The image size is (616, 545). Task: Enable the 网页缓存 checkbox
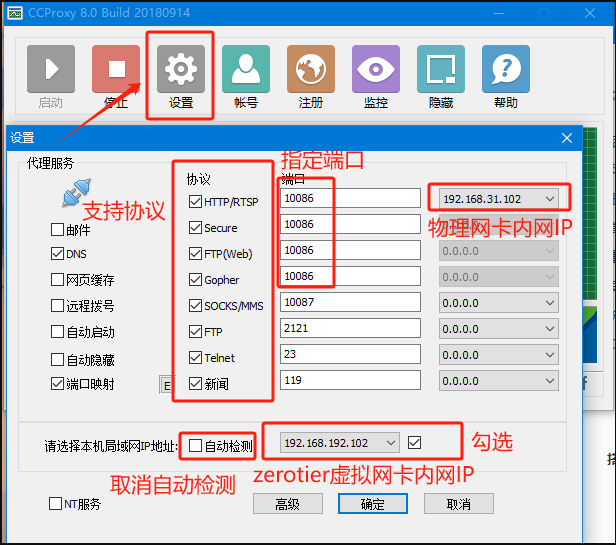tap(57, 280)
